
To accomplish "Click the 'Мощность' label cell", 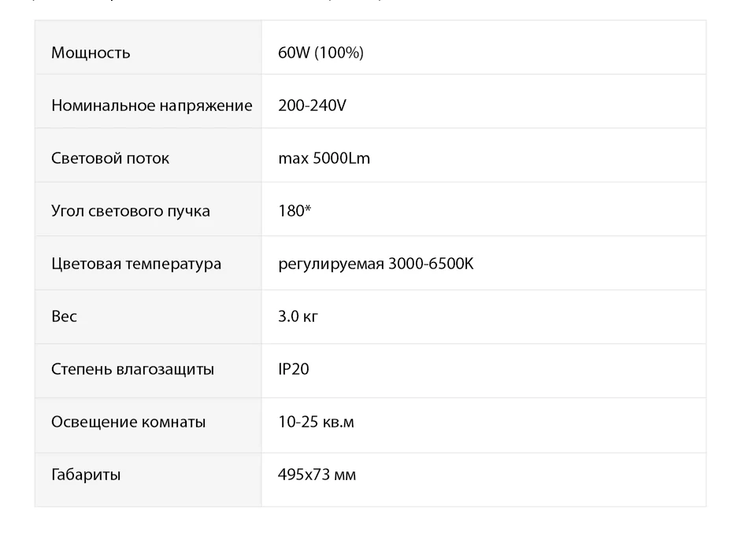I will 91,53.
